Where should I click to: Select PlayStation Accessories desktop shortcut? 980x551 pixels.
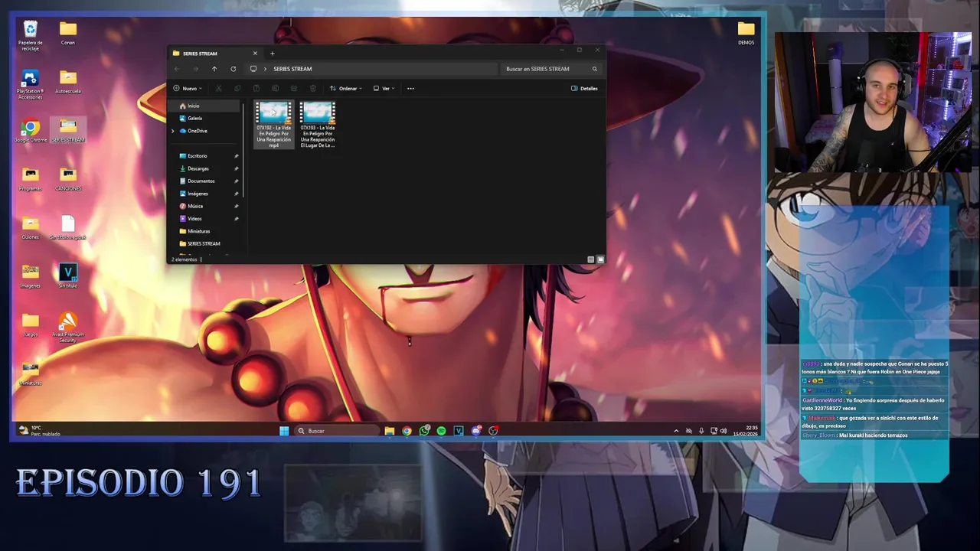tap(30, 84)
